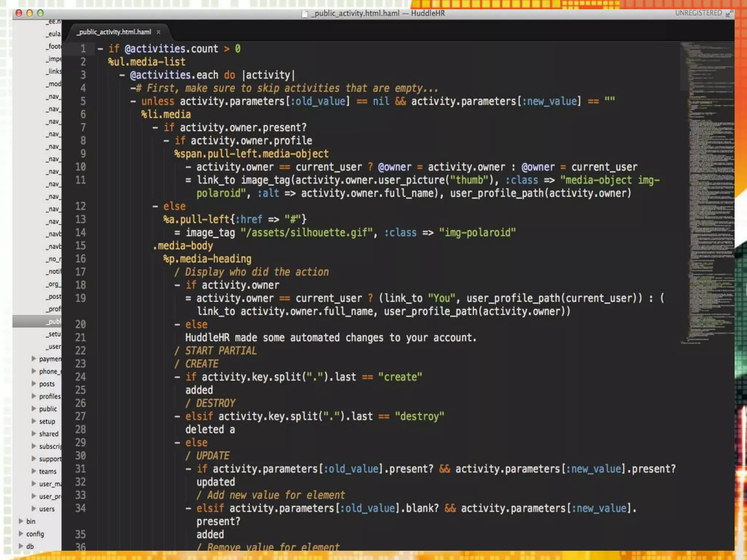
Task: Click the green zoom window button
Action: coord(40,13)
